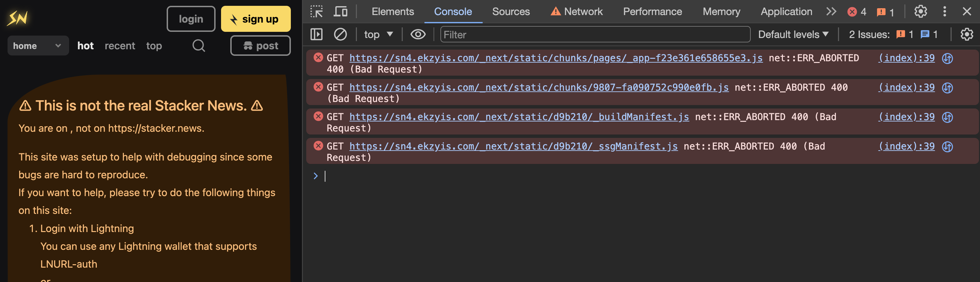Open console settings gear icon
The width and height of the screenshot is (980, 282).
[966, 35]
